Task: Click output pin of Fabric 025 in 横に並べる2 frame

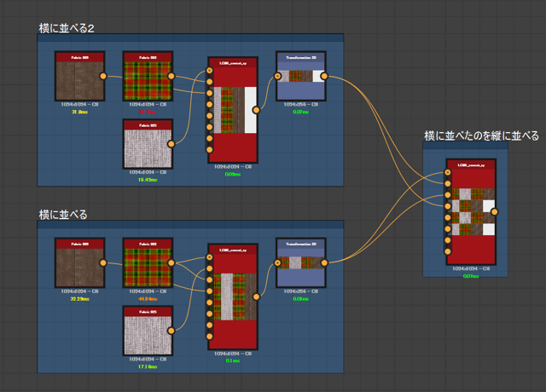Action: tap(171, 144)
